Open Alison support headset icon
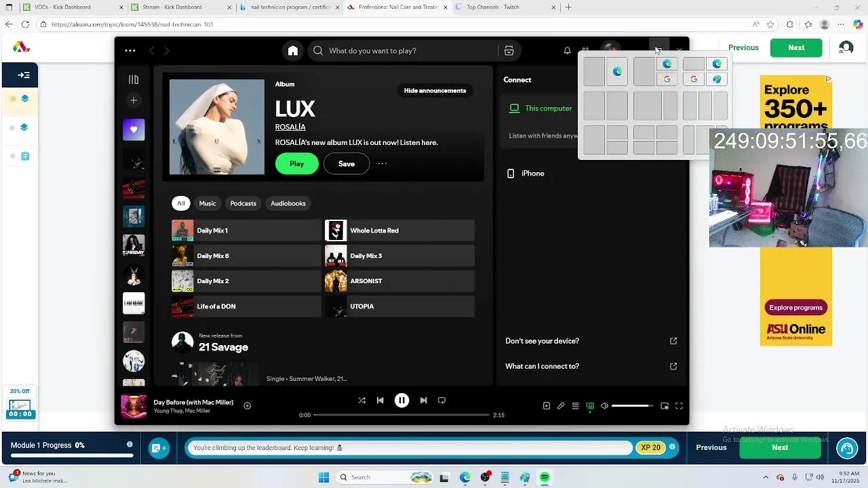 pyautogui.click(x=846, y=448)
